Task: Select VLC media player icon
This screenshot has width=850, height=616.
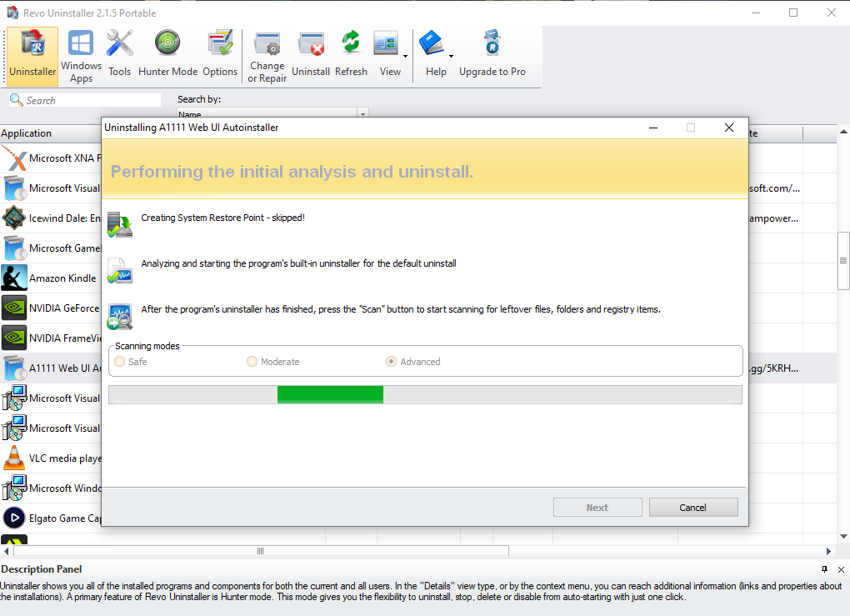Action: (x=14, y=458)
